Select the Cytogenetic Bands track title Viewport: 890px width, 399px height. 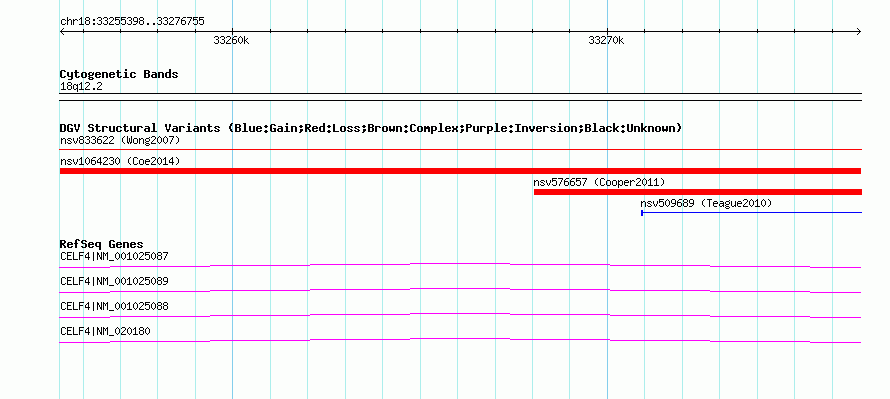pyautogui.click(x=119, y=74)
